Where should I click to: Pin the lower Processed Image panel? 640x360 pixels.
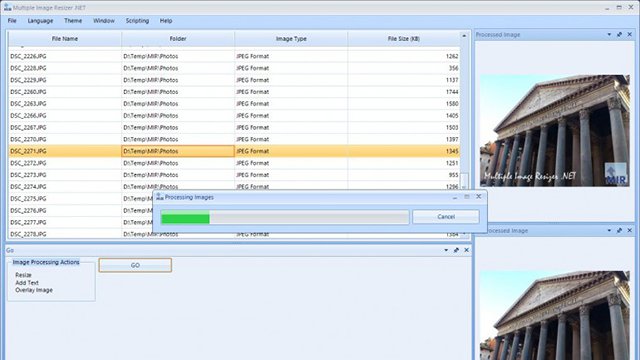tap(619, 231)
